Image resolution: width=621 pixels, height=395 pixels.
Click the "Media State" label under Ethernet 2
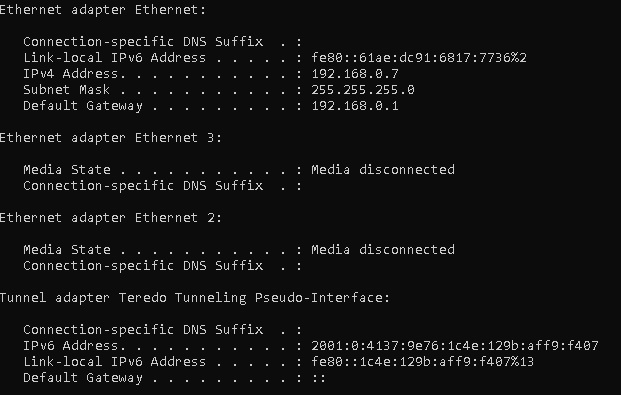pyautogui.click(x=67, y=250)
